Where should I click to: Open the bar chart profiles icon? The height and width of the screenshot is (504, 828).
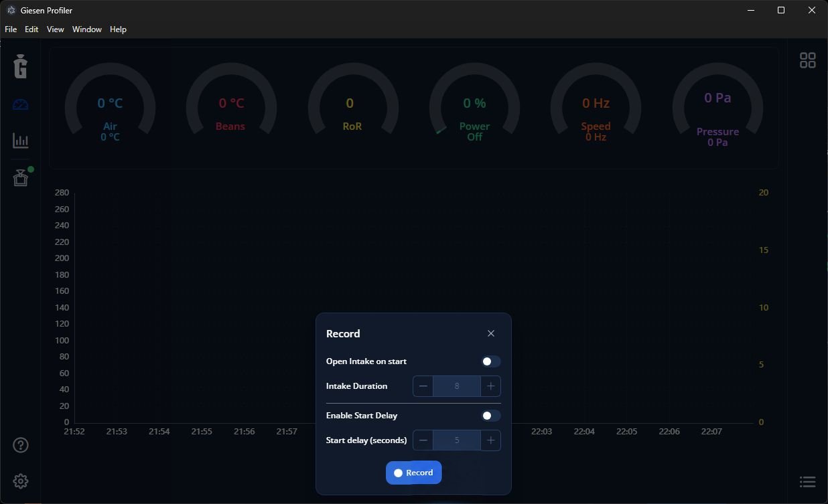pyautogui.click(x=20, y=141)
